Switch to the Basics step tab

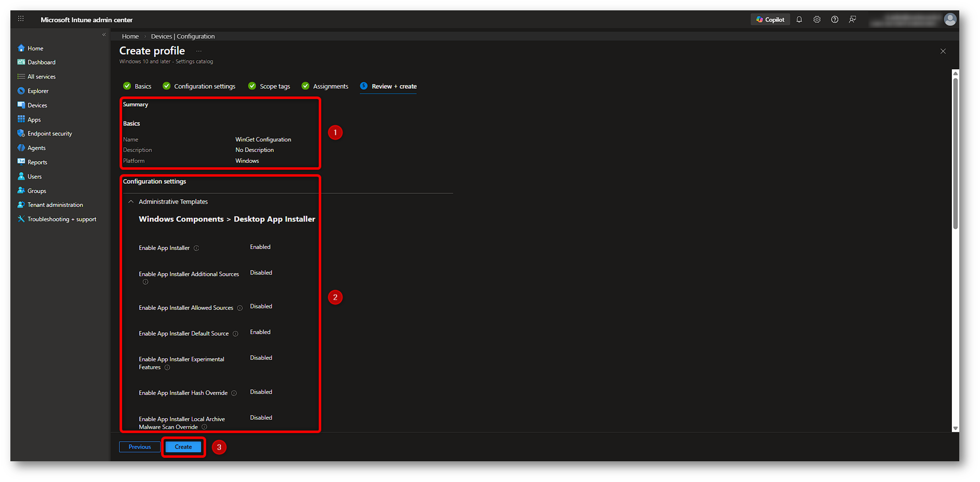point(137,86)
